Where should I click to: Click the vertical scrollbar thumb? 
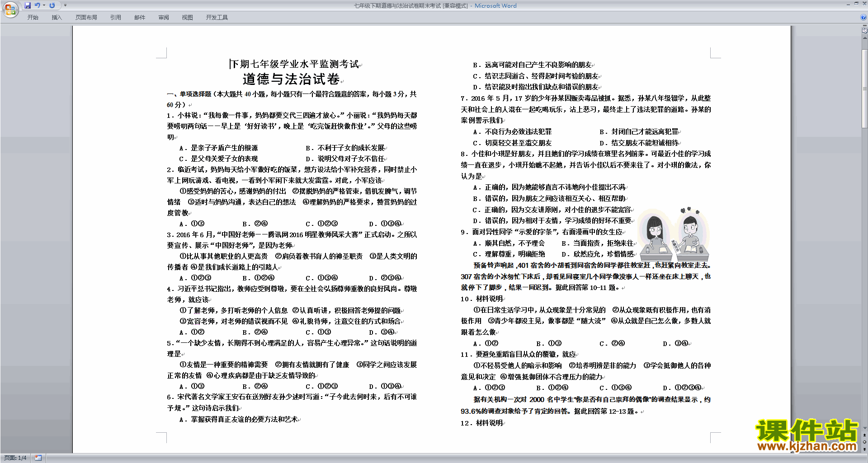click(865, 88)
